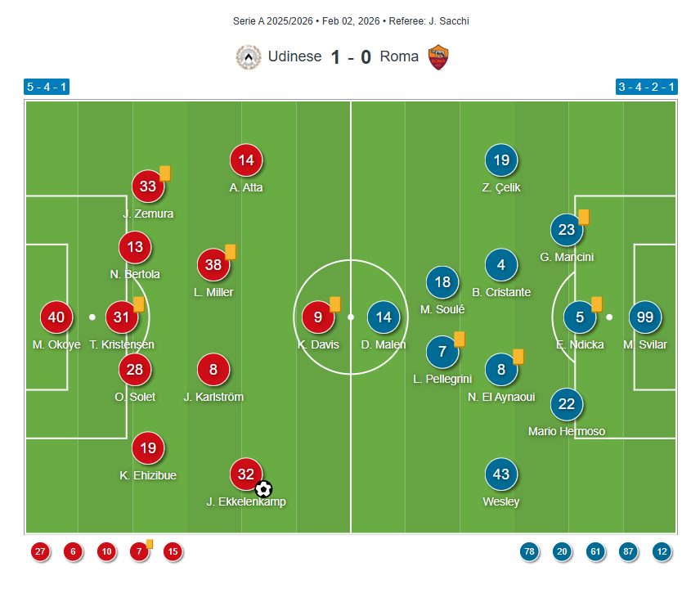Open Roma substitute number 78
This screenshot has height=589, width=700.
[529, 551]
